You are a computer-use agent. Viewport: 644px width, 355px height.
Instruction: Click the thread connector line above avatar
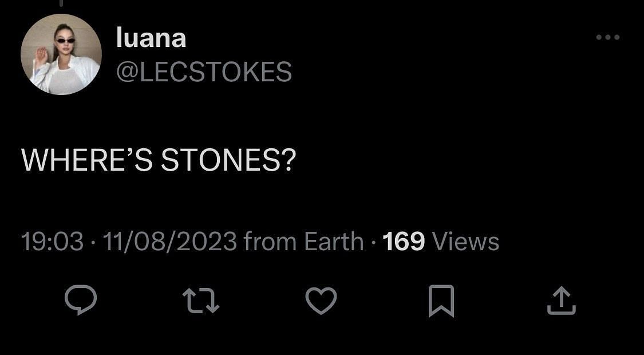click(x=61, y=3)
